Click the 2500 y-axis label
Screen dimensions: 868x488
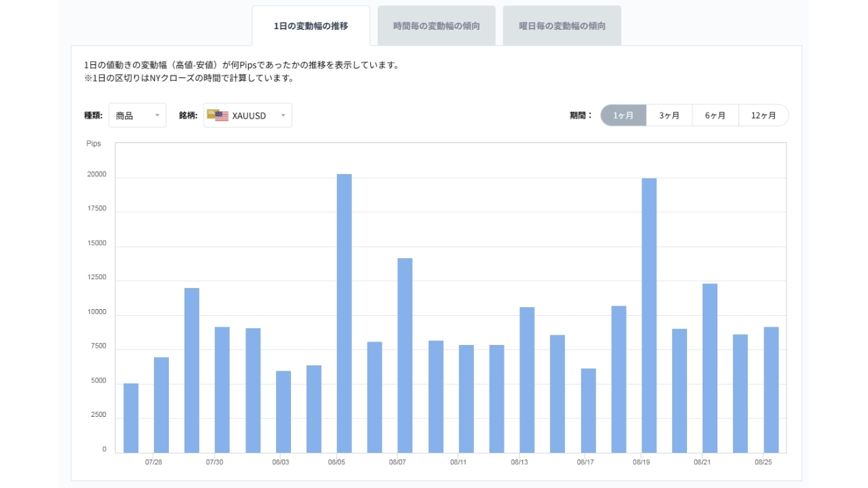click(x=98, y=415)
